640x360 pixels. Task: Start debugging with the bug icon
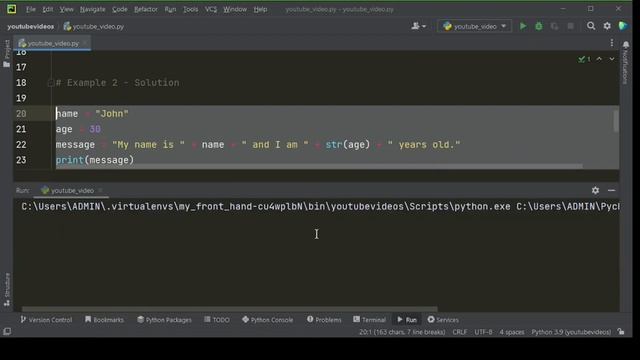coord(539,26)
